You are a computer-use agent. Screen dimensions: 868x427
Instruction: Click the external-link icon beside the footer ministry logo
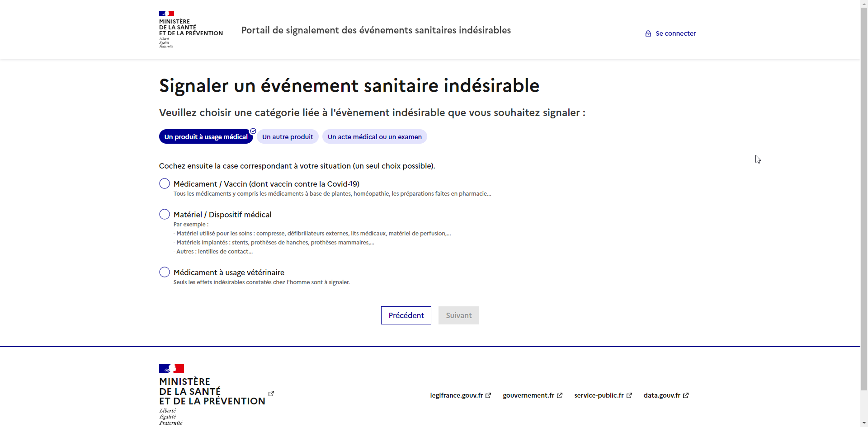[x=271, y=394]
